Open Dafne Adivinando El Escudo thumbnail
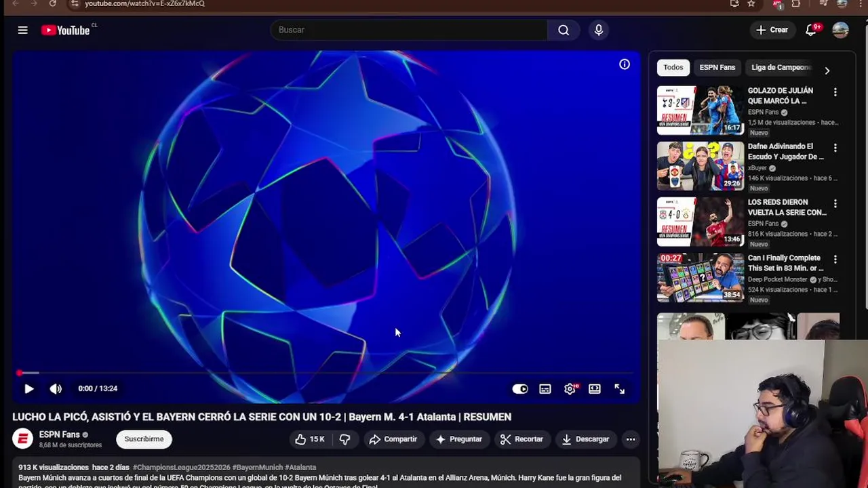 coord(700,165)
